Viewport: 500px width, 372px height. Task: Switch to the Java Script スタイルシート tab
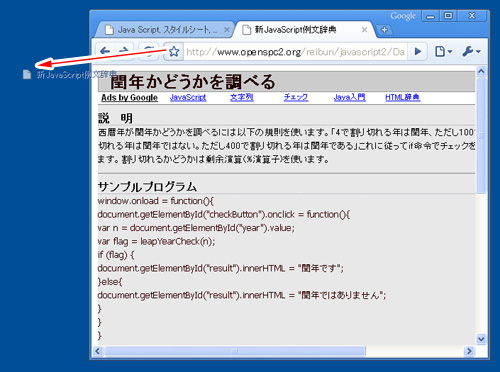[165, 30]
